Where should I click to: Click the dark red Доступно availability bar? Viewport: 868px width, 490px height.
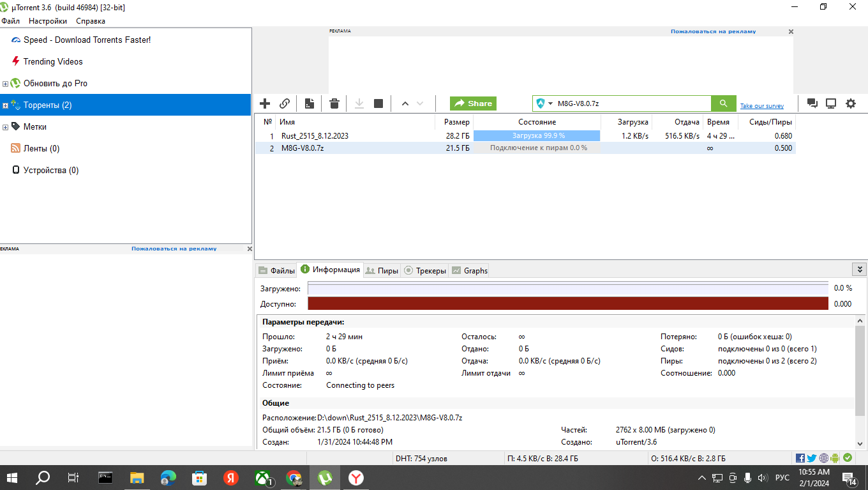(568, 304)
